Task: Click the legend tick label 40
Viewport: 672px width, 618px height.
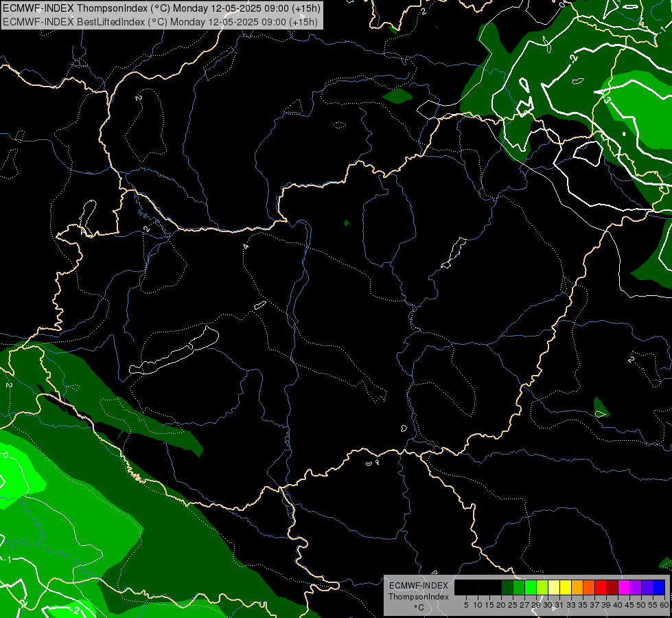Action: [x=618, y=605]
